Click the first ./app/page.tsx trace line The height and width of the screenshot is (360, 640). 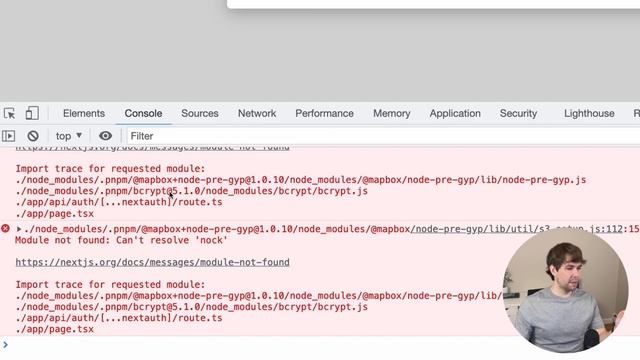[55, 214]
